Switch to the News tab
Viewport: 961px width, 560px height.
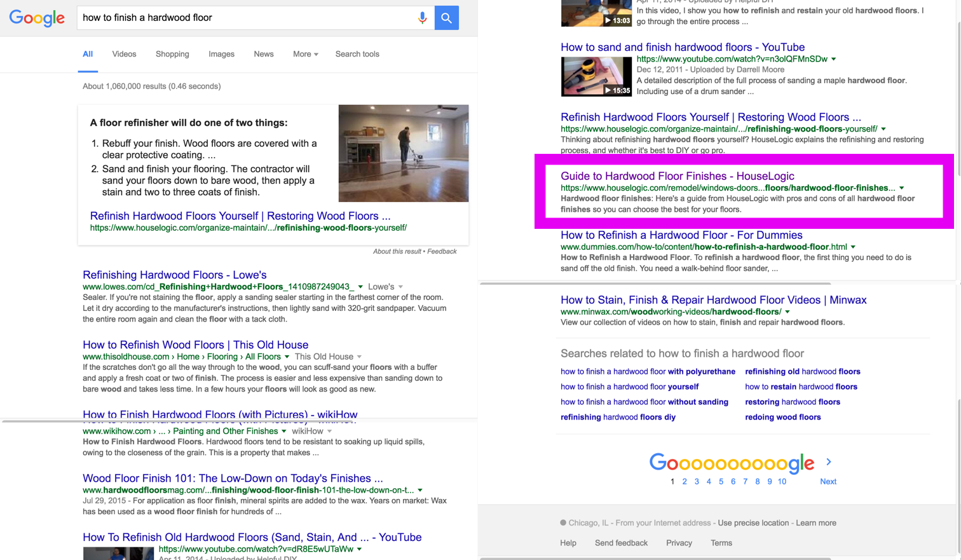(x=264, y=54)
